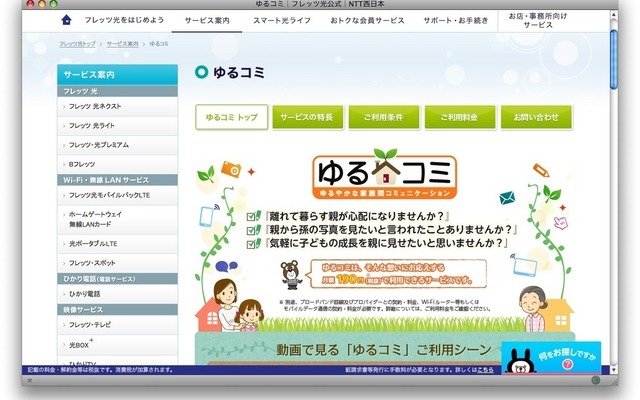Image resolution: width=640 pixels, height=400 pixels.
Task: Click the mother and child illustration
Action: (x=237, y=305)
